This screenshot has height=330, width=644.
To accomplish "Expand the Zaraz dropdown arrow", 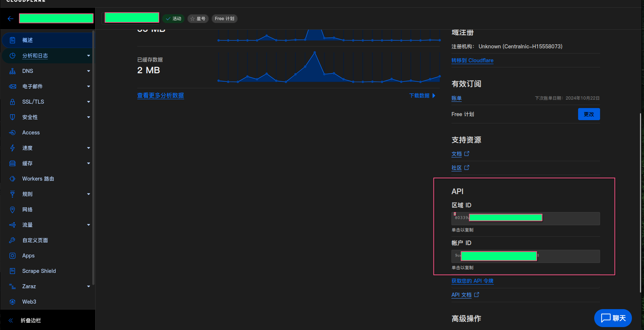I will (x=89, y=286).
